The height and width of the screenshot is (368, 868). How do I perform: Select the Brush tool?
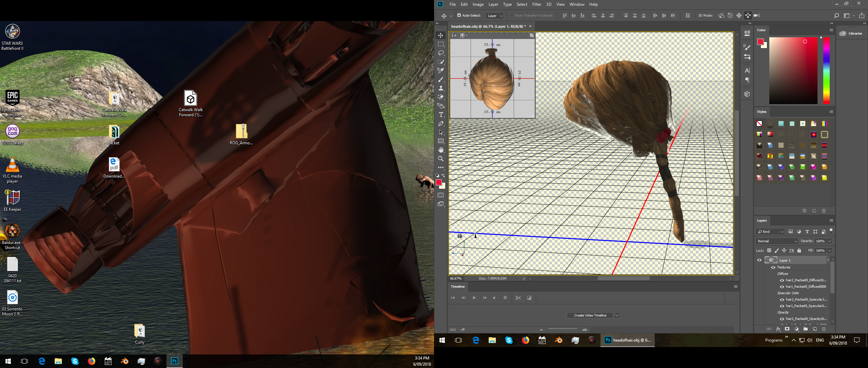click(x=441, y=80)
